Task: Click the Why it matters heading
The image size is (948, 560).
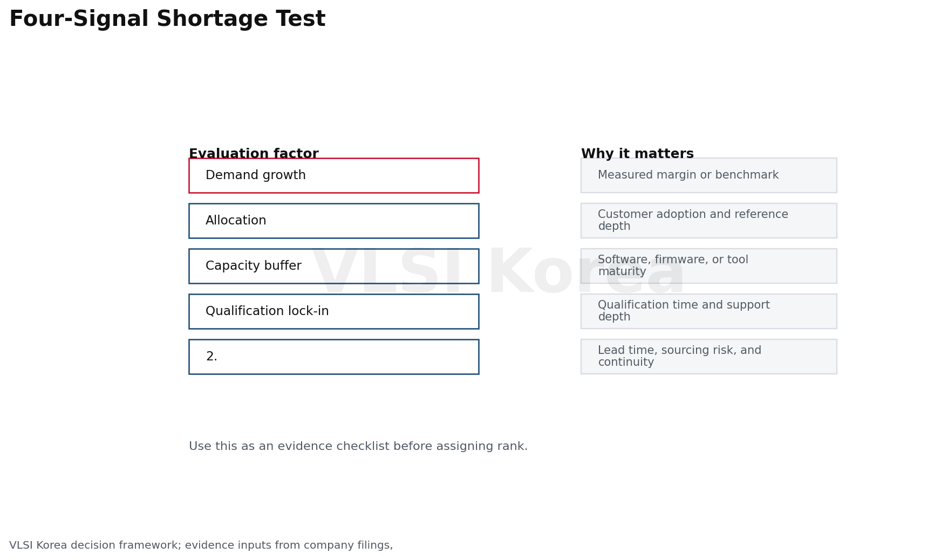Action: (x=637, y=154)
